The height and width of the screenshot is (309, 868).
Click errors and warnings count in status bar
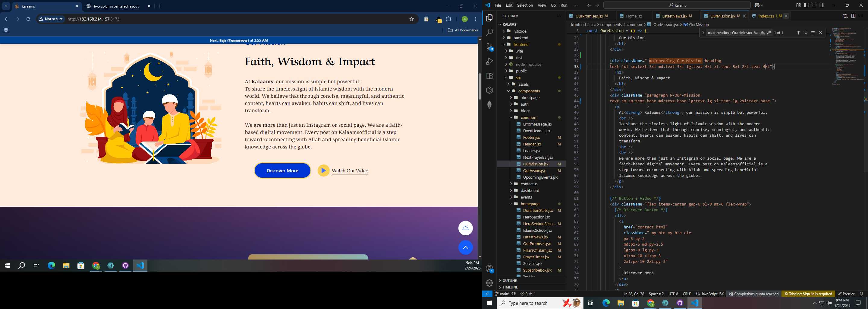528,294
